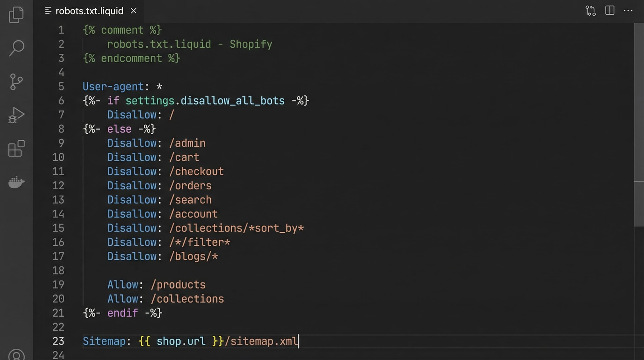The width and height of the screenshot is (644, 360).
Task: Click the liquid file icon in the tab
Action: click(48, 11)
